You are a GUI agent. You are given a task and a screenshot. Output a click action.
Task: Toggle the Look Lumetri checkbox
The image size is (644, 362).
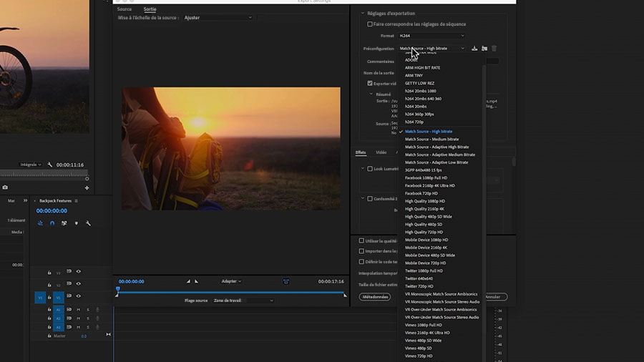(x=370, y=169)
